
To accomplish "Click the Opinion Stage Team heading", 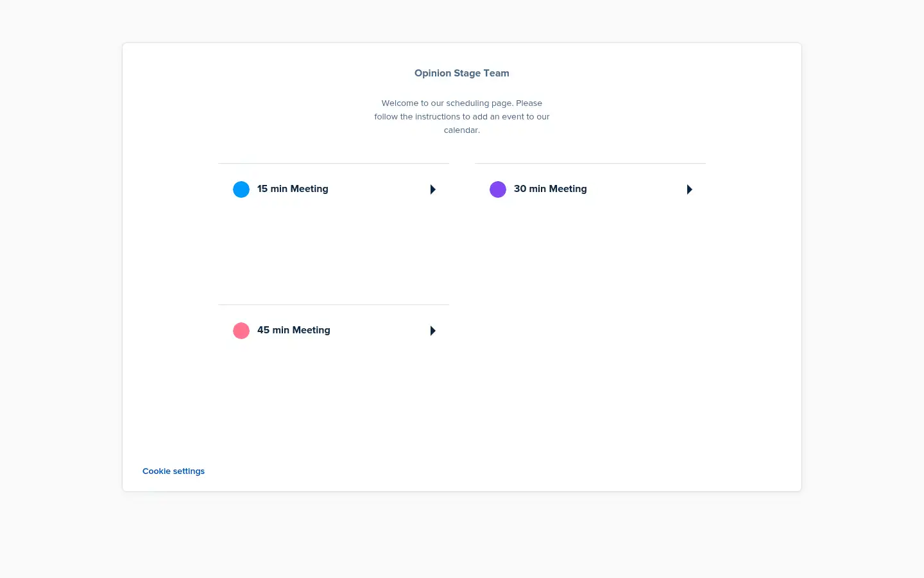I will point(462,73).
